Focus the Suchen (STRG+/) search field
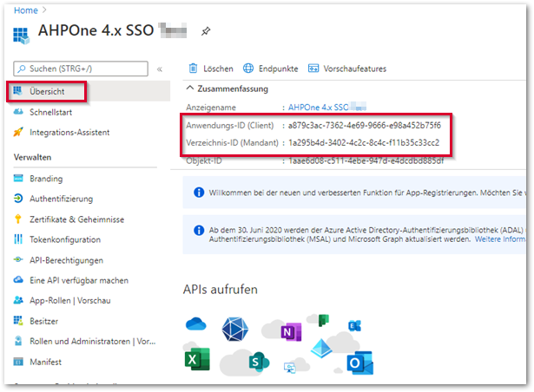Viewport: 534px width, 392px height. 81,69
